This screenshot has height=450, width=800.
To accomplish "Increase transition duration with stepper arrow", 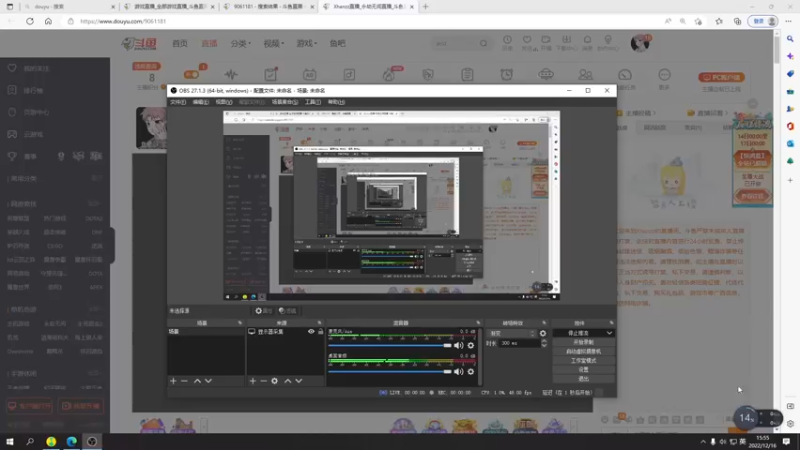I will 544,341.
